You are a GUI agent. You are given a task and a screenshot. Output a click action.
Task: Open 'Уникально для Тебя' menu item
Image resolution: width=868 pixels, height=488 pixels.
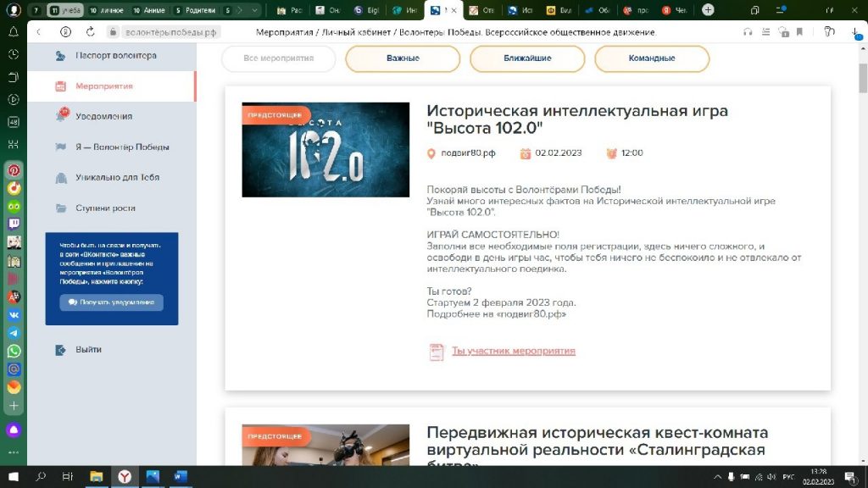[112, 178]
